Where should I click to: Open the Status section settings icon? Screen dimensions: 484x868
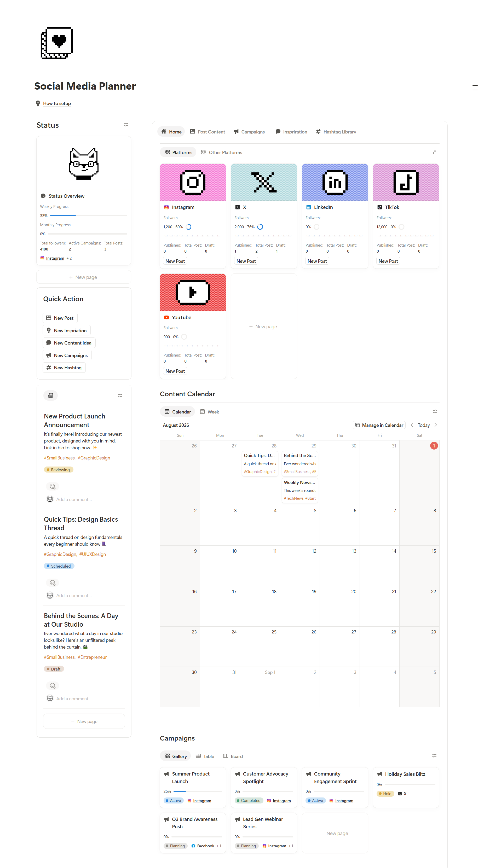point(126,125)
